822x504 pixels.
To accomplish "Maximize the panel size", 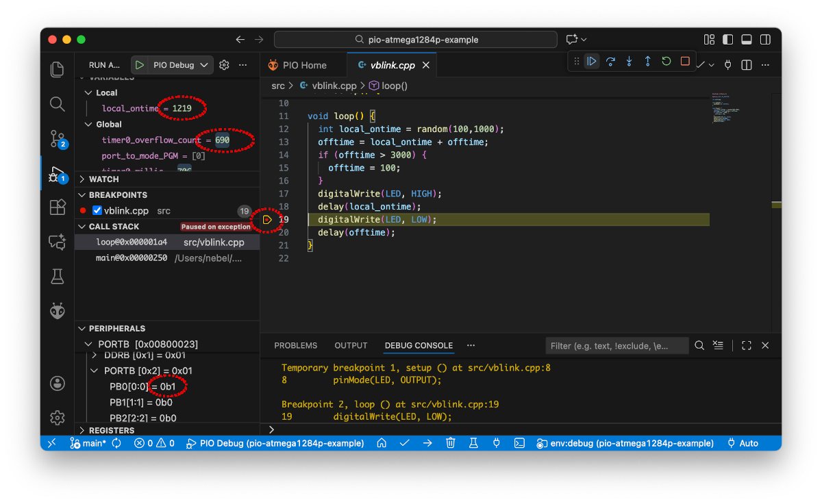I will 747,346.
